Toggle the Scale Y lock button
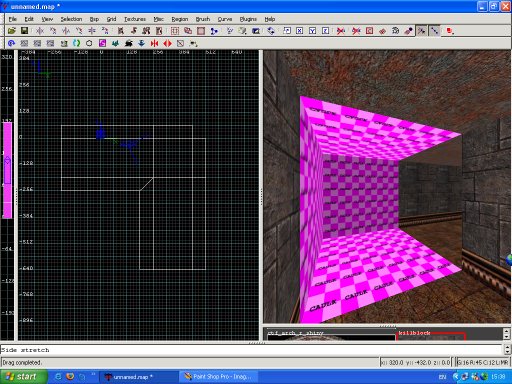 click(312, 31)
